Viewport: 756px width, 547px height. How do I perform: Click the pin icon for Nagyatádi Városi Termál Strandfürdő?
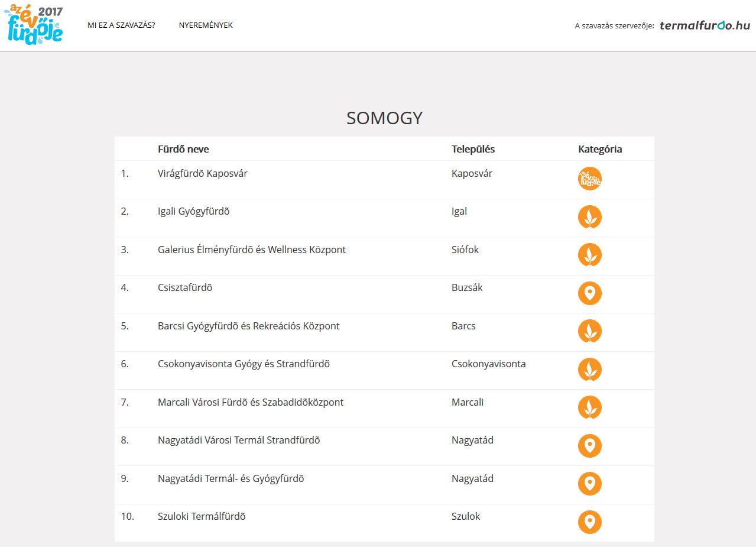coord(589,446)
